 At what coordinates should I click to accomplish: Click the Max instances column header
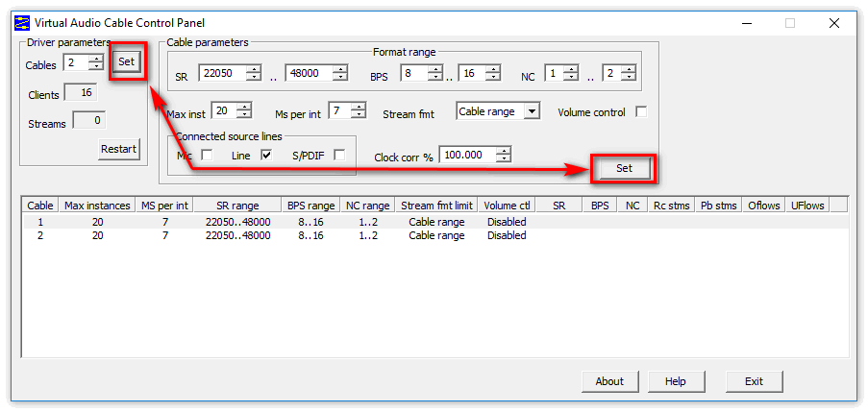(x=97, y=206)
